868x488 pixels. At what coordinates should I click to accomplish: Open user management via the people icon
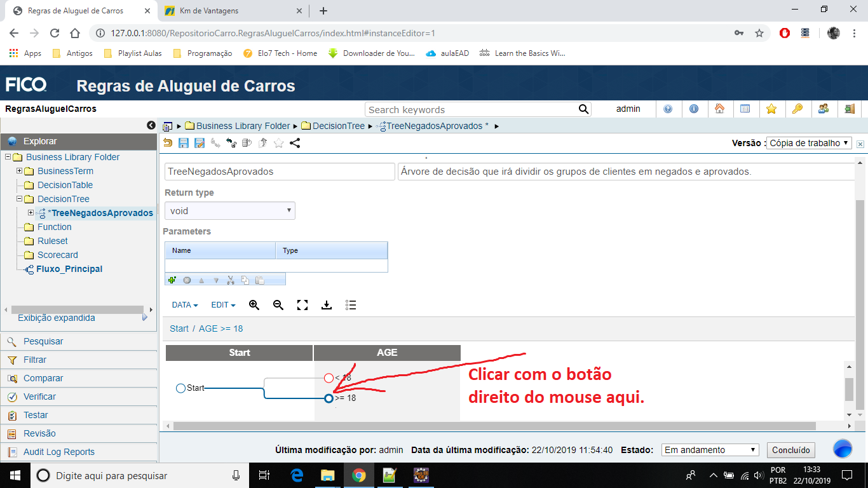tap(824, 109)
